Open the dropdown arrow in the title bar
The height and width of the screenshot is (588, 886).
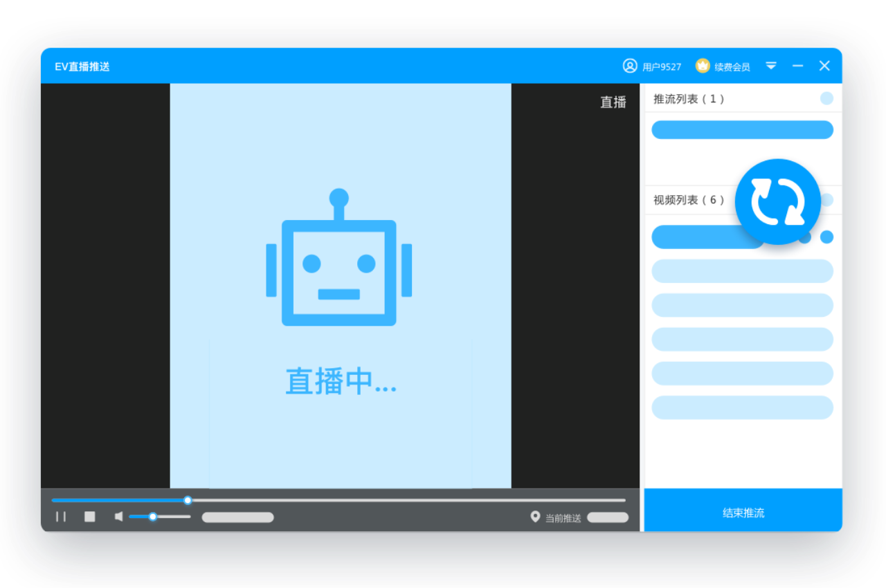(x=771, y=66)
